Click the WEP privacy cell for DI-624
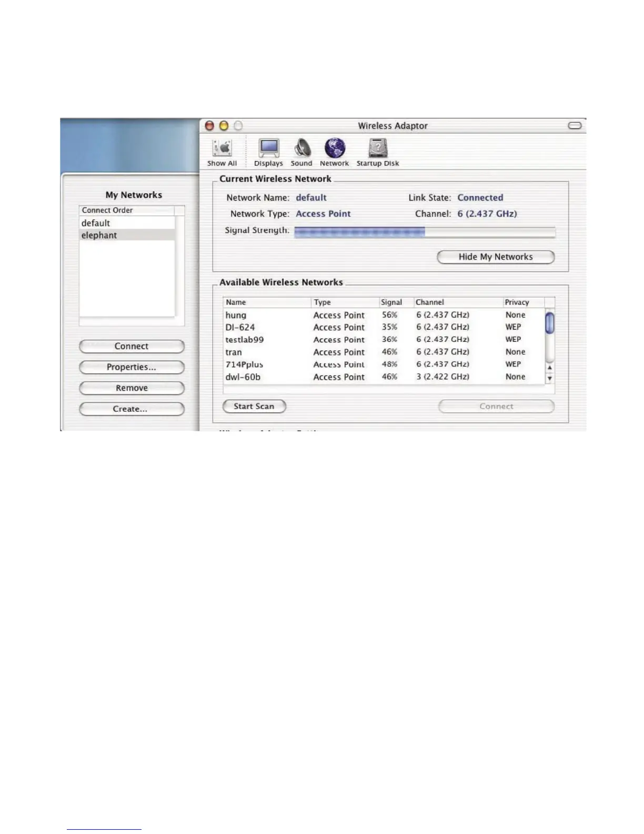The height and width of the screenshot is (834, 644). (x=514, y=327)
